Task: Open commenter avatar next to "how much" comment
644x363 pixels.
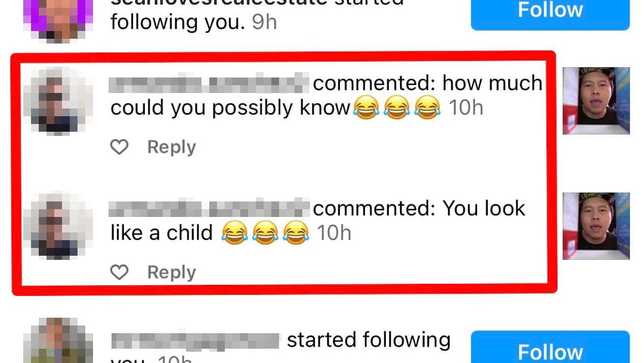Action: [x=58, y=101]
